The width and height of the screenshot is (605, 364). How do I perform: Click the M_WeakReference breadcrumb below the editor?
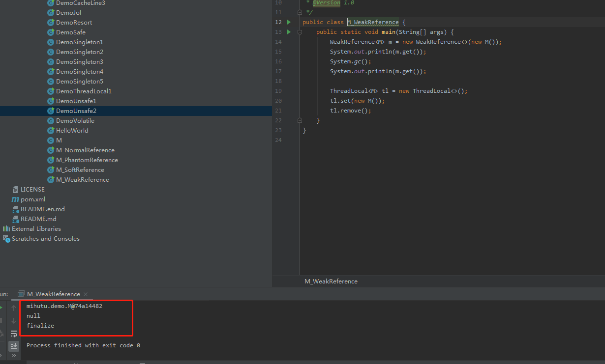(331, 281)
